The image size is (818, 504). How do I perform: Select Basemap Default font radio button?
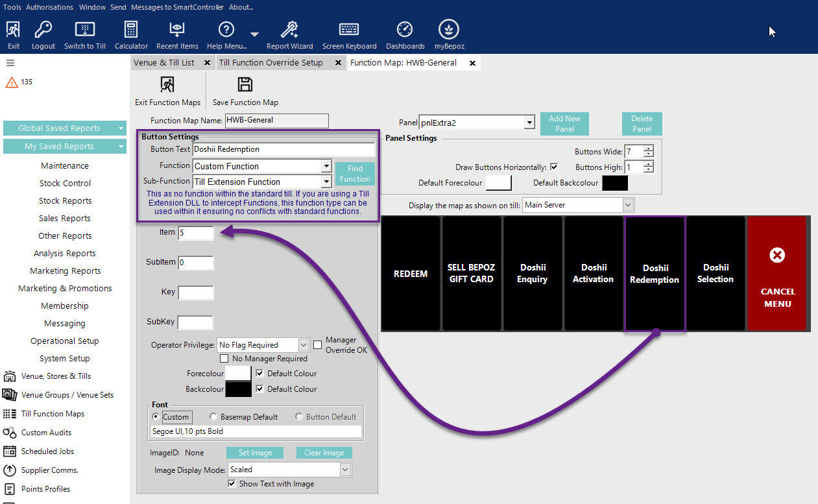[213, 417]
